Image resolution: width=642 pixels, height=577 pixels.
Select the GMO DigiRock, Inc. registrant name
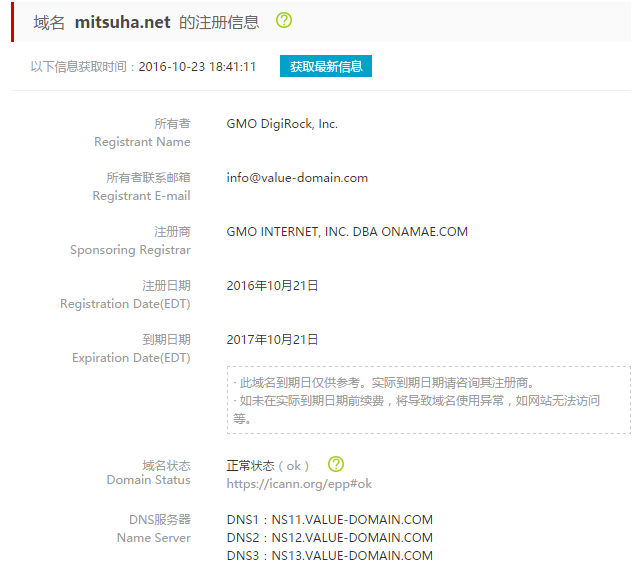[282, 124]
